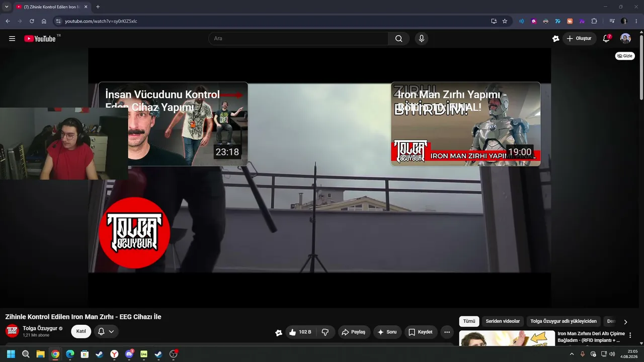
Task: Go back to the previous page
Action: (8, 21)
